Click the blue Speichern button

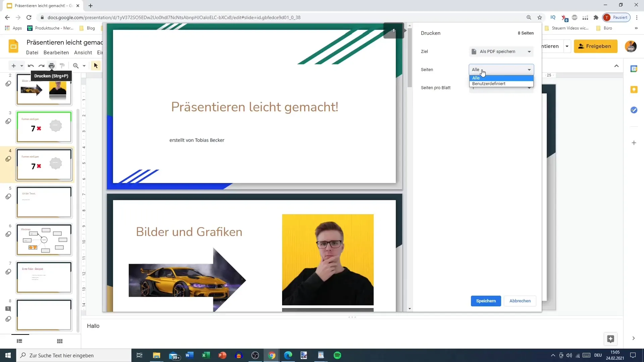click(486, 301)
